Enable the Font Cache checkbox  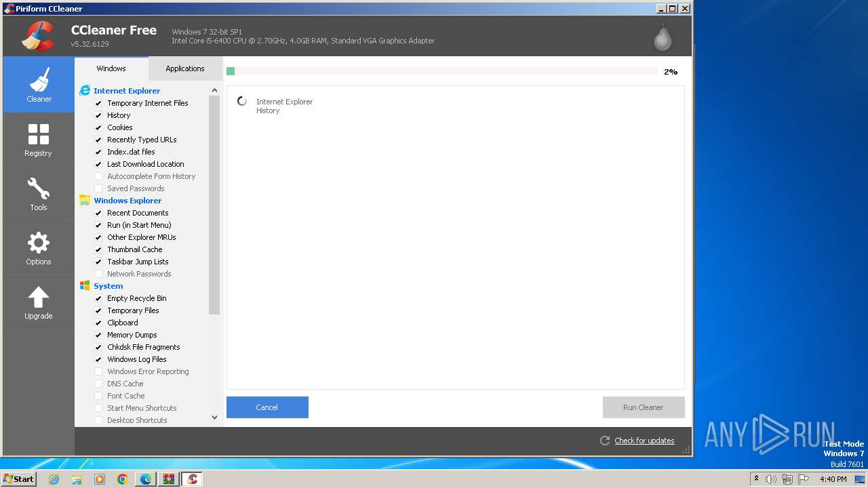[98, 396]
